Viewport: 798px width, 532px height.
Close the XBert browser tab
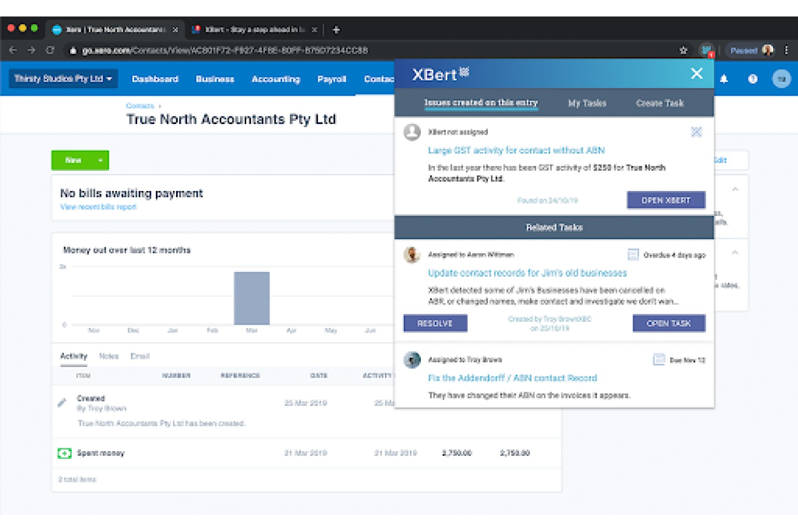tap(314, 30)
